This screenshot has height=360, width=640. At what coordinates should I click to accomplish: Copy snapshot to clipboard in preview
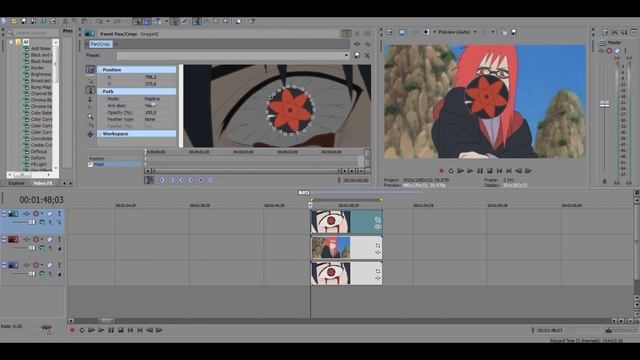[504, 32]
